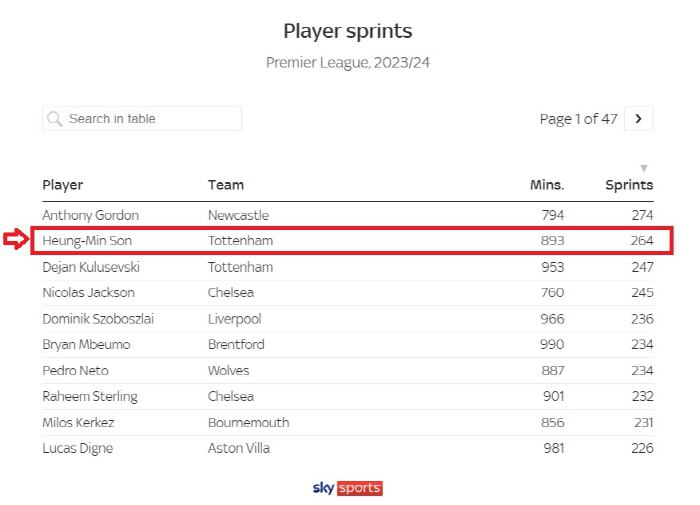This screenshot has width=700, height=505.
Task: Focus the Search in table field
Action: click(x=142, y=119)
